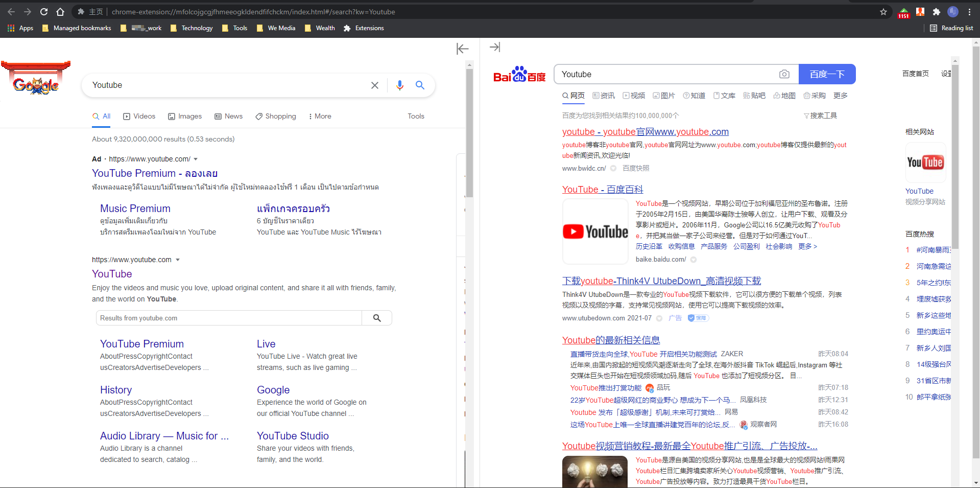Open the Tools bookmarks folder
Image resolution: width=980 pixels, height=488 pixels.
pos(235,28)
